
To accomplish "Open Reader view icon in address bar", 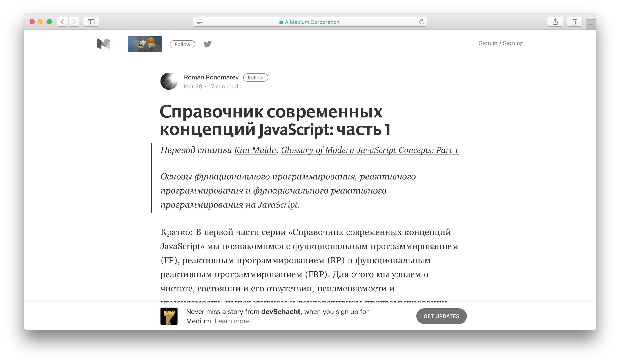I will pyautogui.click(x=200, y=22).
